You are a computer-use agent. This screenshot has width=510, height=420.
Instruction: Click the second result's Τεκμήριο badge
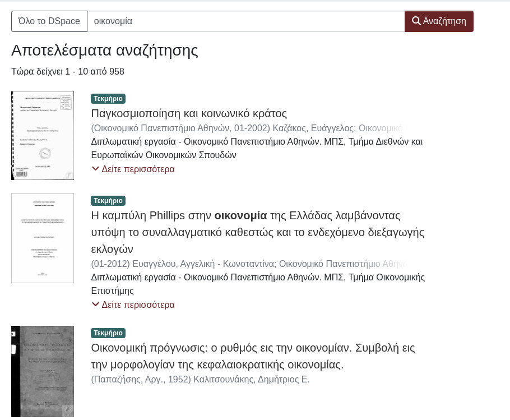108,201
